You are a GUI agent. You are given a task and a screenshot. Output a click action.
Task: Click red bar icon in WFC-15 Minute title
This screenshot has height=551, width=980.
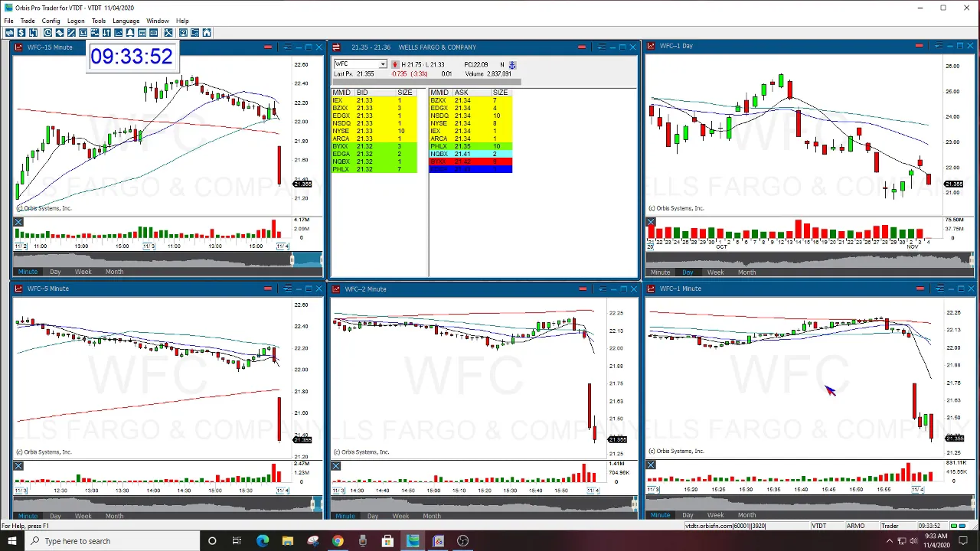point(267,47)
